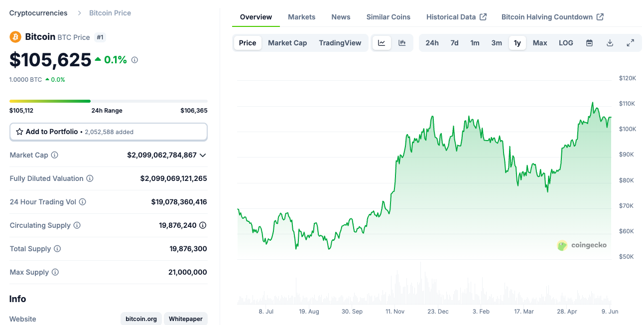Open Fully Diluted Valuation info icon

90,178
